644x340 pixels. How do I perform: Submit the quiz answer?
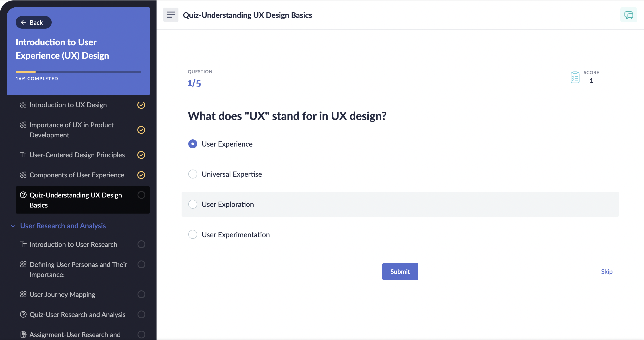coord(400,272)
